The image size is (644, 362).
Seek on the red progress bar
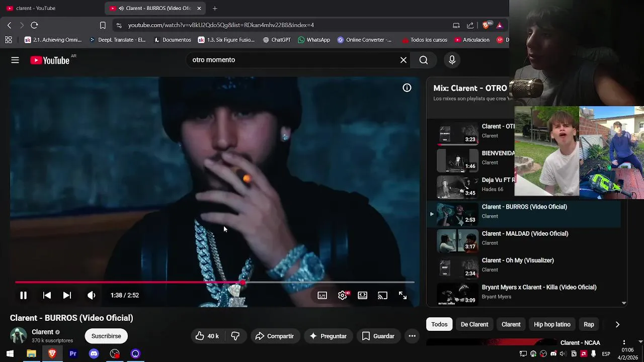(x=215, y=283)
